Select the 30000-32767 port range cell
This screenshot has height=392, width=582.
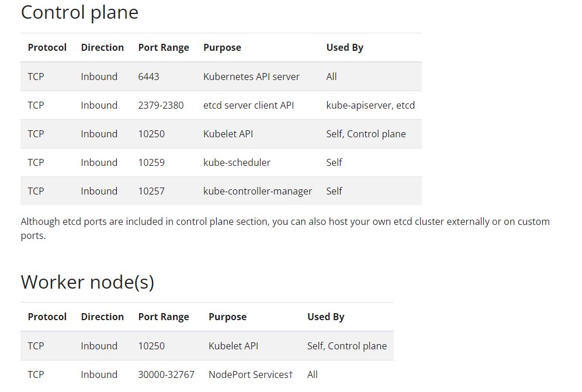[x=166, y=374]
